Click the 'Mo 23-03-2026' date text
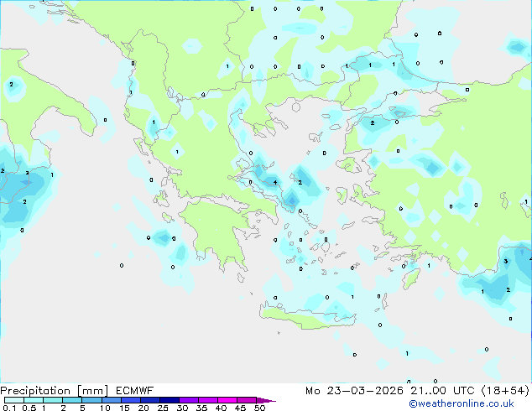The height and width of the screenshot is (411, 532). 354,391
